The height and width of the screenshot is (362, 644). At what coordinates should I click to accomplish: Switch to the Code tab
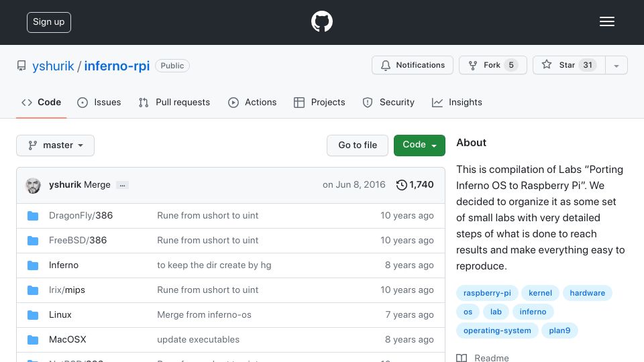pos(41,102)
